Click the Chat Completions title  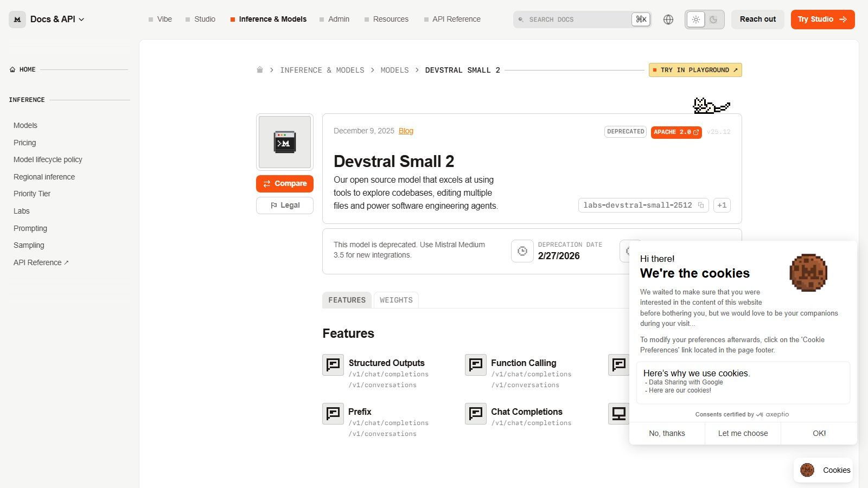(527, 412)
